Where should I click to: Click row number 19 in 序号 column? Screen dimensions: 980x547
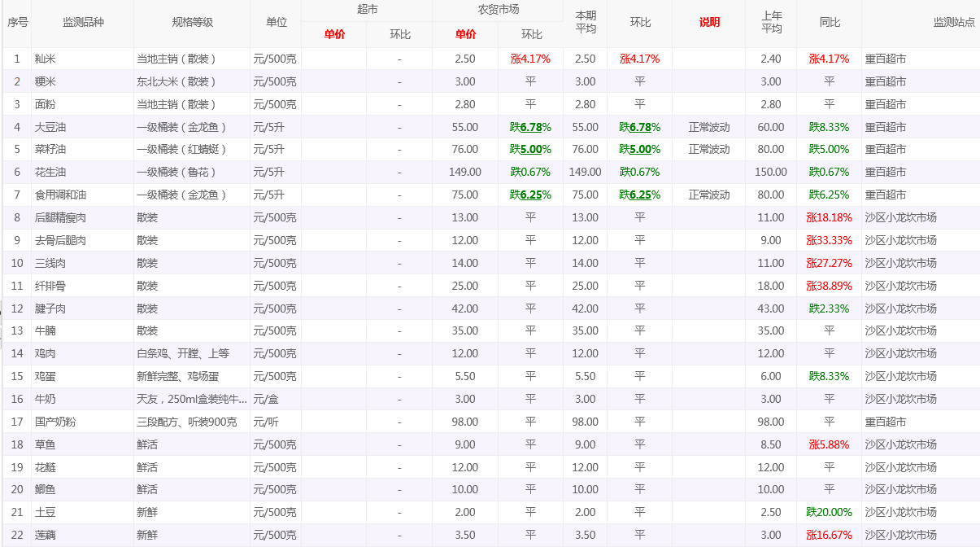pyautogui.click(x=18, y=467)
